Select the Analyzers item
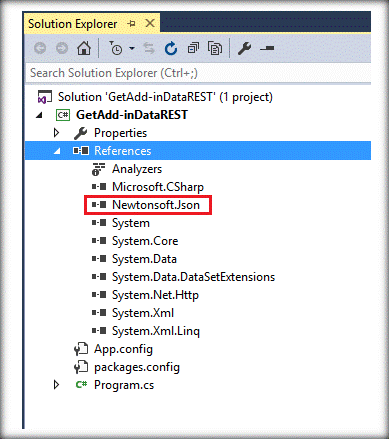The image size is (389, 439). [137, 169]
